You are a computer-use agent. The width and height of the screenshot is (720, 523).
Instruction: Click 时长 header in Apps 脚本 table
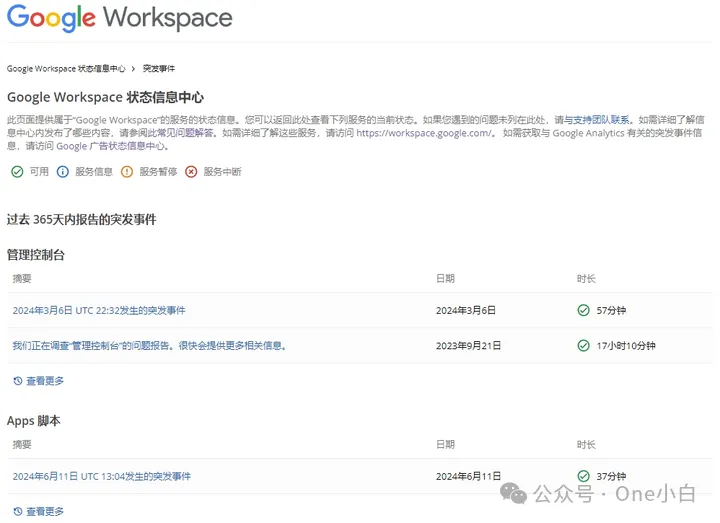[586, 444]
